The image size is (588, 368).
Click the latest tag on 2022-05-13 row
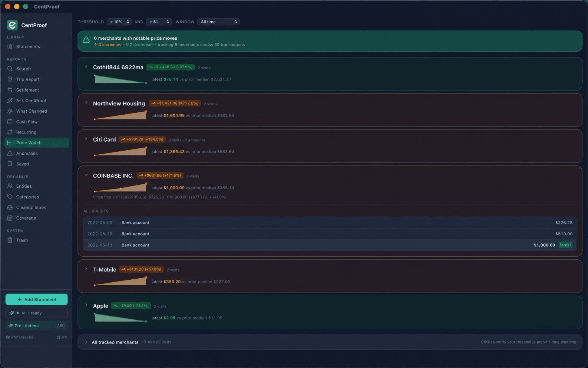[565, 245]
